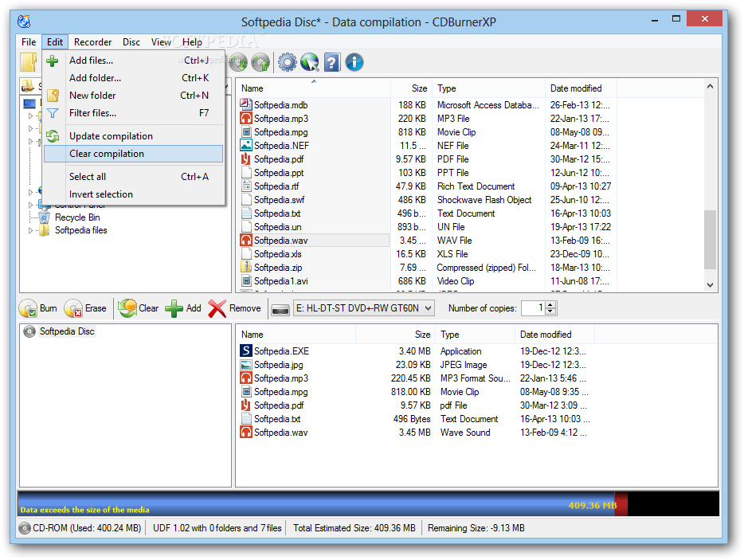Select Recycle Bin in folder tree
Viewport: 744px width, 560px height.
point(77,217)
